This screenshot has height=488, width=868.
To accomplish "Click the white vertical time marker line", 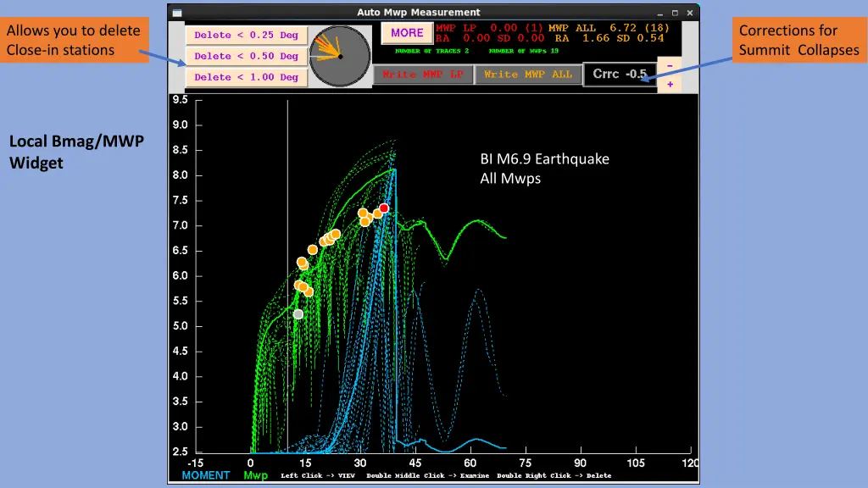I will tap(287, 254).
